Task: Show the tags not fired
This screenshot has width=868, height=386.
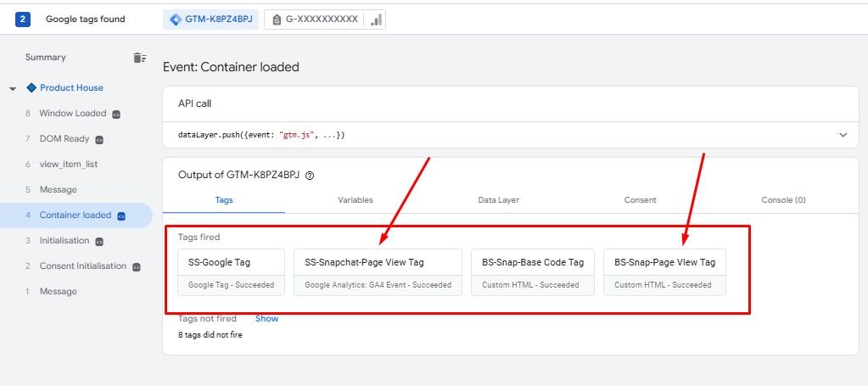Action: point(266,318)
